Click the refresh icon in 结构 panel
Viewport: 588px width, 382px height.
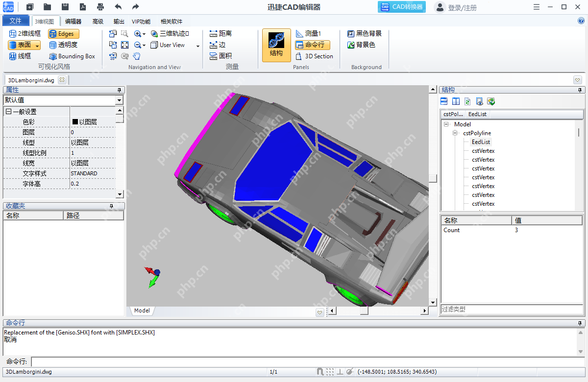(467, 101)
